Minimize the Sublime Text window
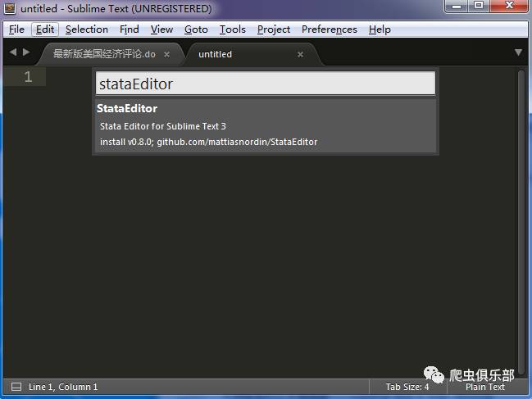Image resolution: width=532 pixels, height=399 pixels. coord(457,6)
